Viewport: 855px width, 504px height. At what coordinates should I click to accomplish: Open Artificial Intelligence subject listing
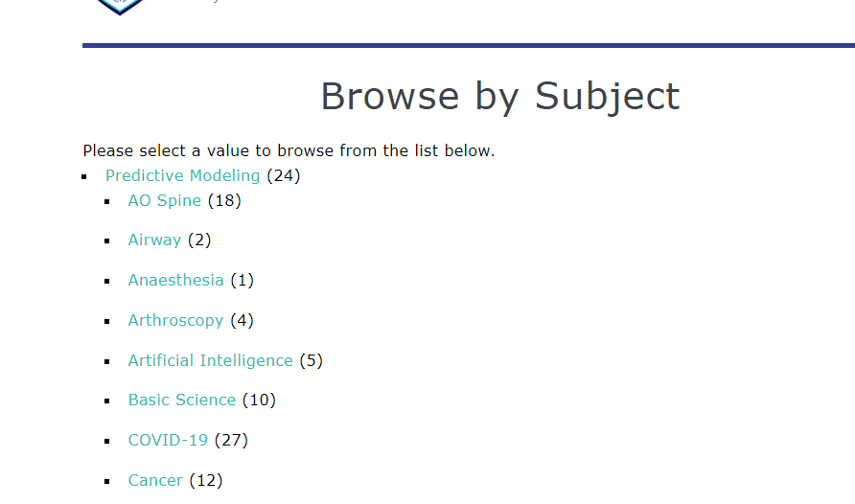tap(211, 360)
